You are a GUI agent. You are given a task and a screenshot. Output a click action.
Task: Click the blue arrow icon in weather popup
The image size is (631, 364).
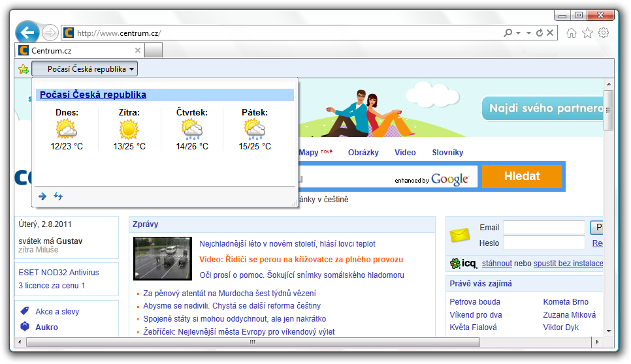[42, 196]
